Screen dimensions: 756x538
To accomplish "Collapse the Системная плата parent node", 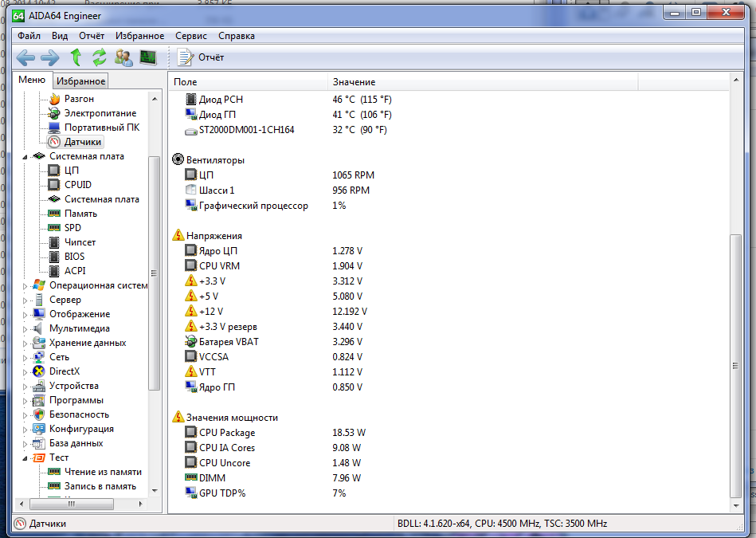I will pos(25,157).
